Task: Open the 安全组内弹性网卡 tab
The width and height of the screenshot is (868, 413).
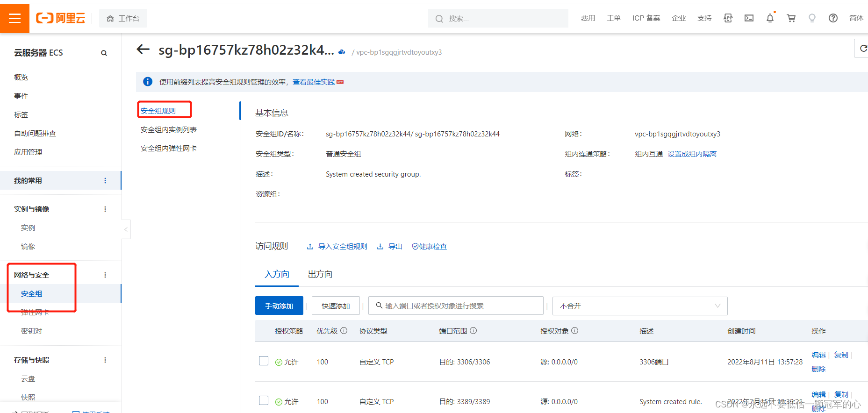Action: (169, 148)
